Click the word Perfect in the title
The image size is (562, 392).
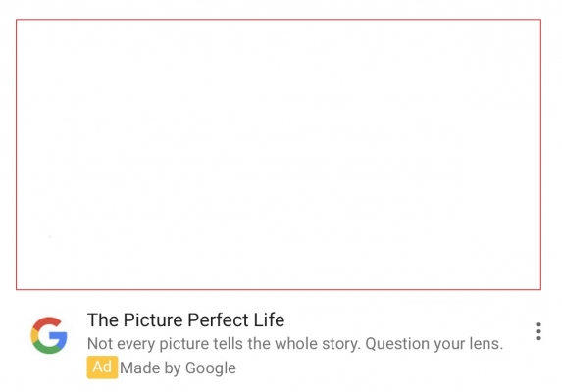[219, 319]
